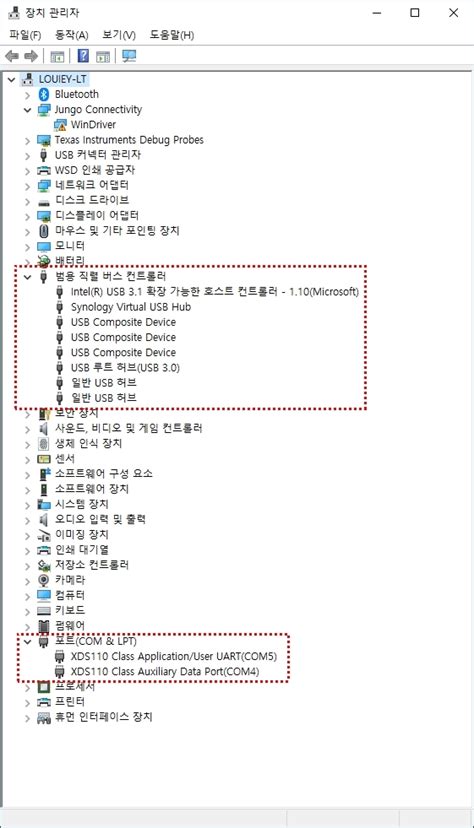This screenshot has height=828, width=474.
Task: Expand the 네트워크 어댑터 category
Action: [x=27, y=186]
